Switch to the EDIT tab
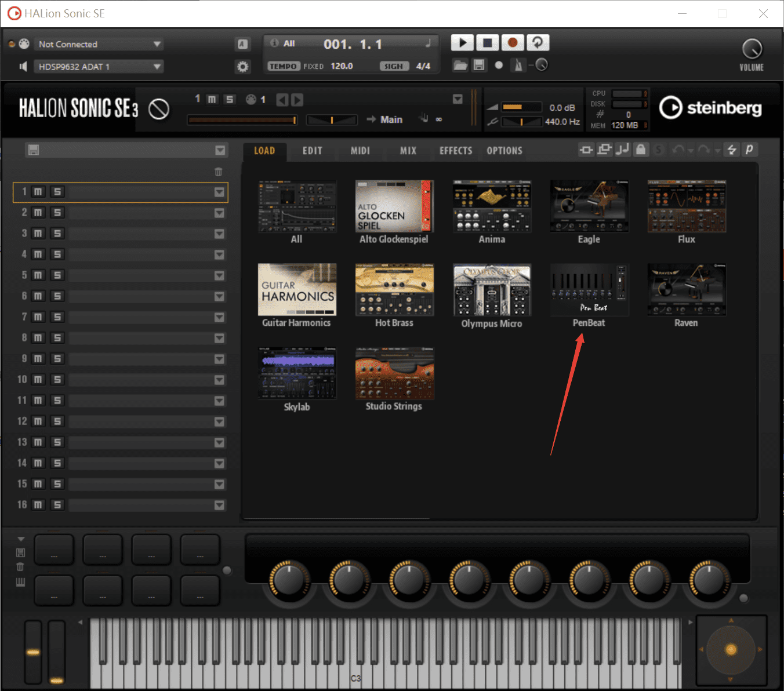The height and width of the screenshot is (691, 784). click(312, 151)
